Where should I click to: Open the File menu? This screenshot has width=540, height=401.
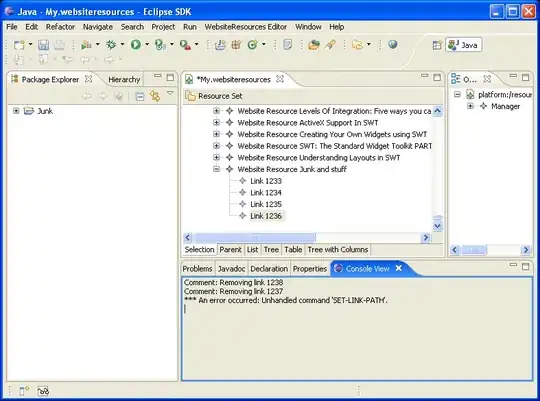click(12, 27)
